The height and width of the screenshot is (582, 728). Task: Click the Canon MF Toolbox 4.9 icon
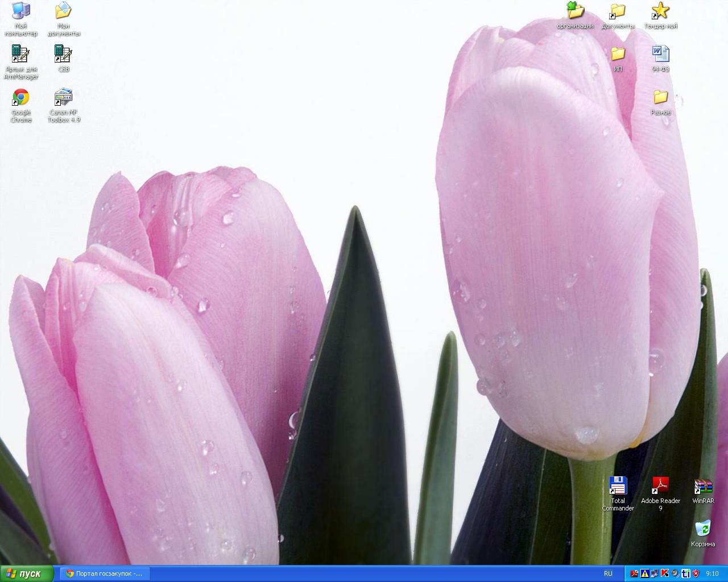(x=63, y=98)
